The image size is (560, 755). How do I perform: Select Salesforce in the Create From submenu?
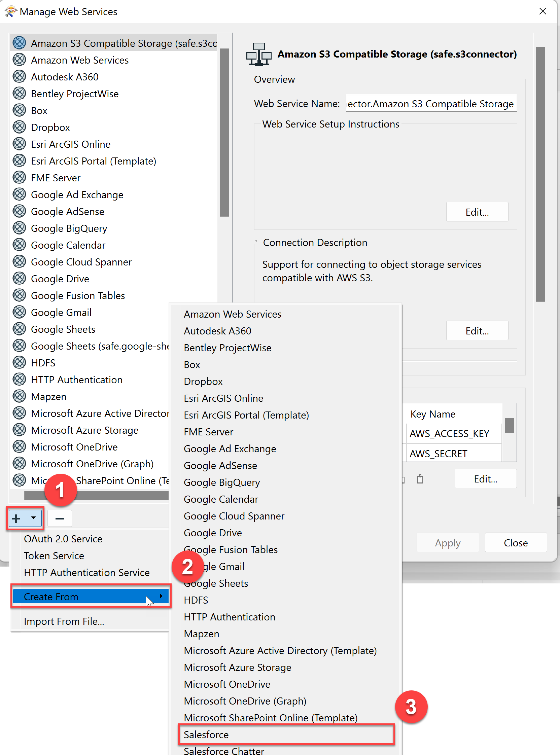[286, 735]
